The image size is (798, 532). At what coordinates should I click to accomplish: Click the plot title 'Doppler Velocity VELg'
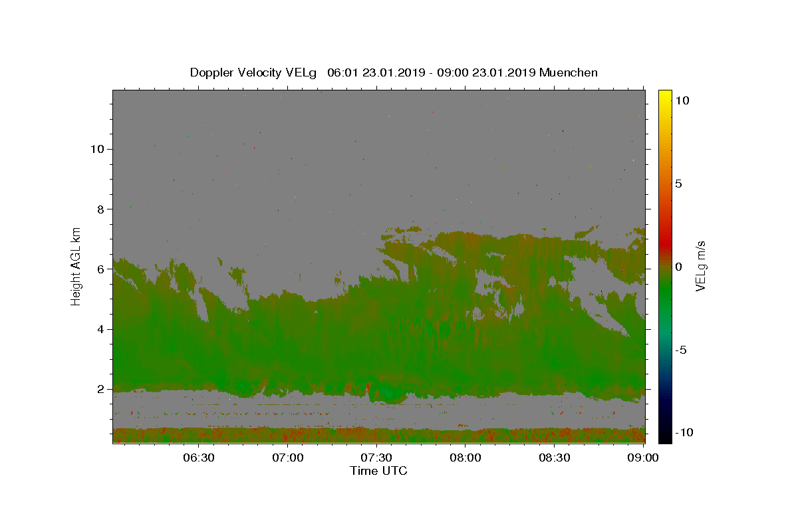(253, 72)
